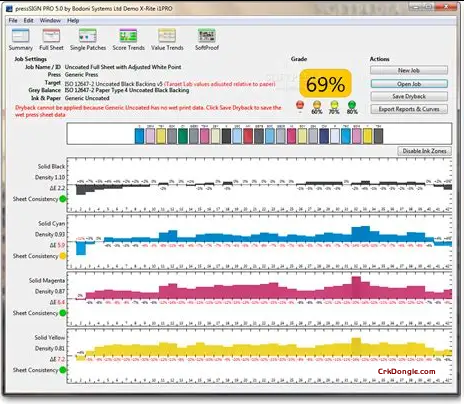Viewport: 464px width, 404px height.
Task: Click the large negative zone 1 cyan bar
Action: pos(81,249)
